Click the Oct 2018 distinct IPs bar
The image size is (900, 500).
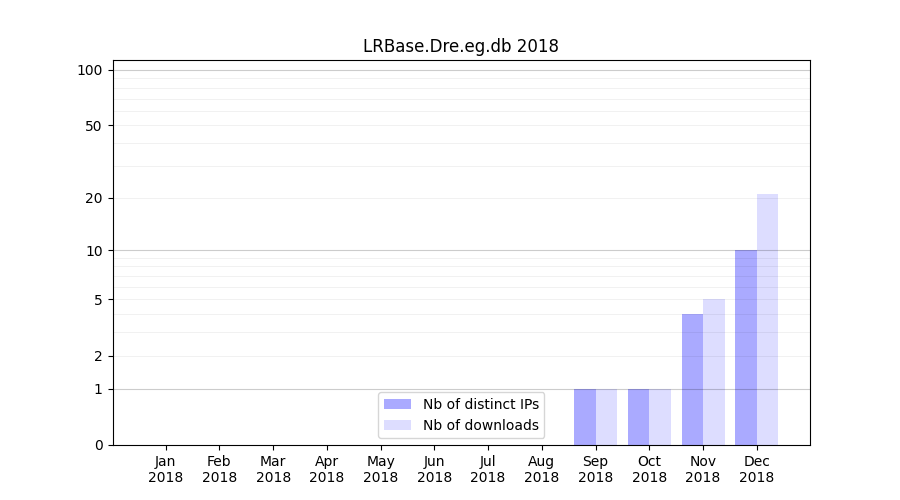pos(638,417)
